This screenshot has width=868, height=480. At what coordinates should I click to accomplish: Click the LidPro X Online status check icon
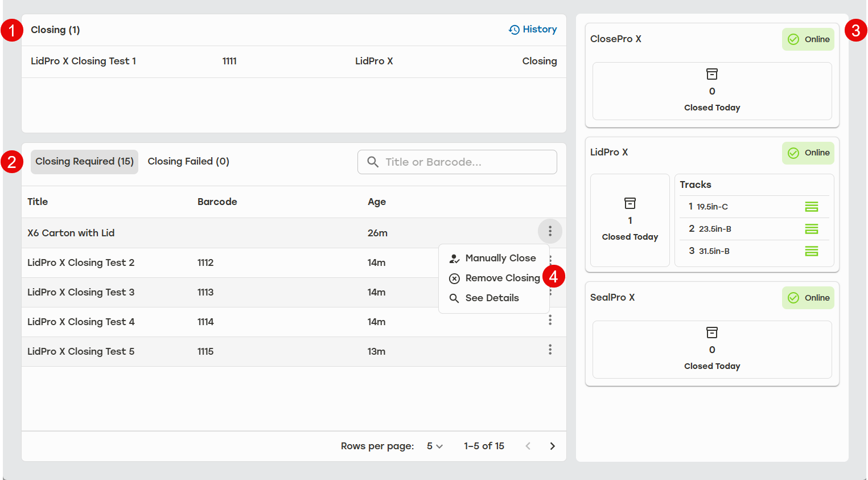(x=793, y=153)
